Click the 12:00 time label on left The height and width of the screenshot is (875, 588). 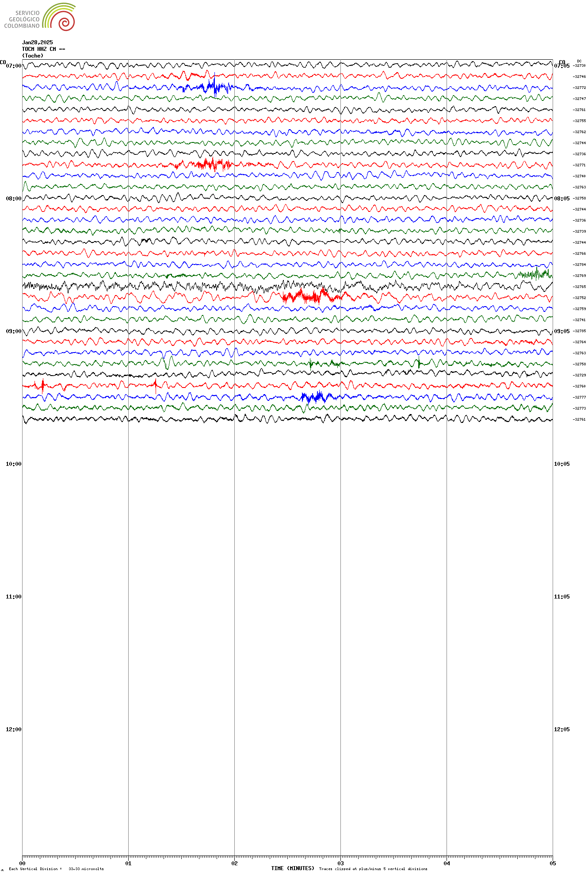click(x=14, y=729)
